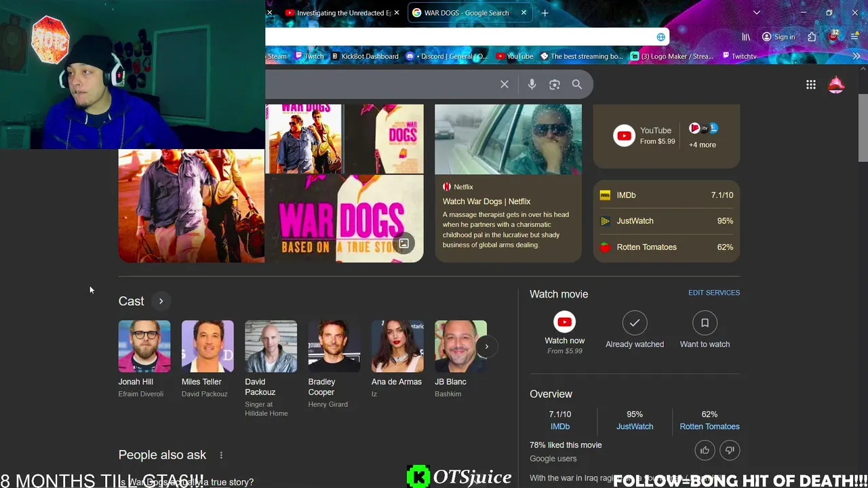Expand the Cast section arrow
The height and width of the screenshot is (488, 868).
[161, 301]
